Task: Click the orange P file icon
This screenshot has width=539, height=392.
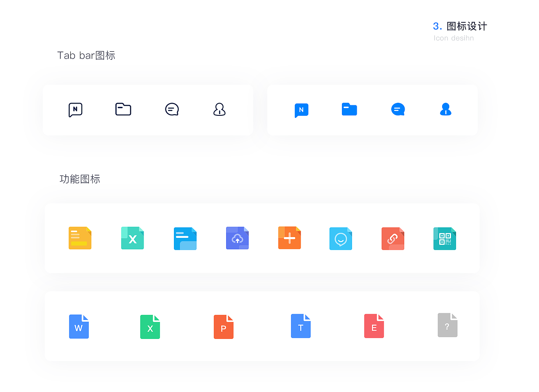Action: click(x=224, y=327)
